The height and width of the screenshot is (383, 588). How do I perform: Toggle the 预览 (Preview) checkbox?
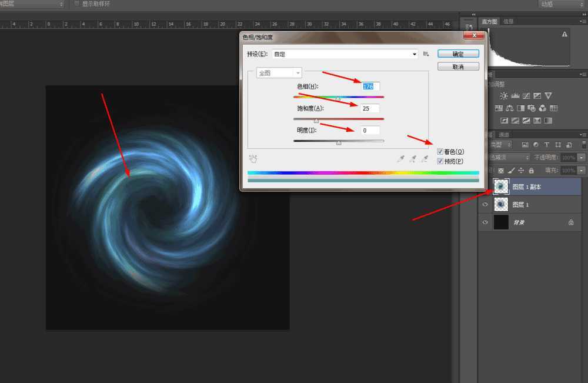click(x=440, y=161)
